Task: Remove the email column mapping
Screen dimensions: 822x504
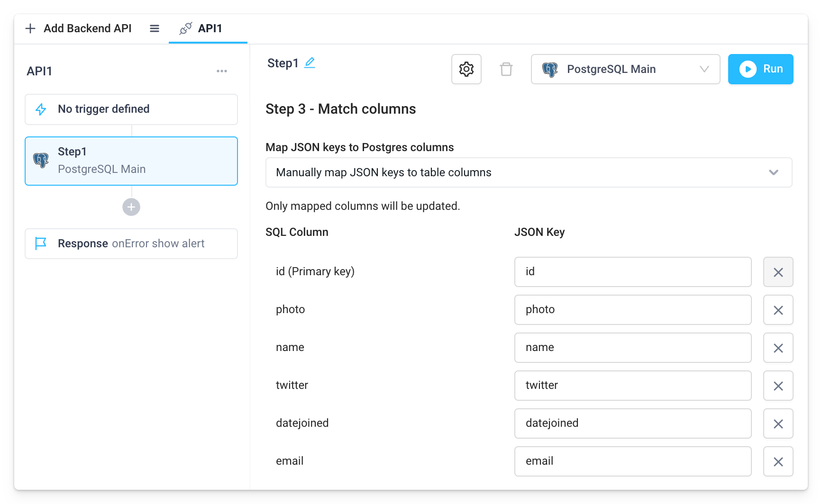Action: coord(778,461)
